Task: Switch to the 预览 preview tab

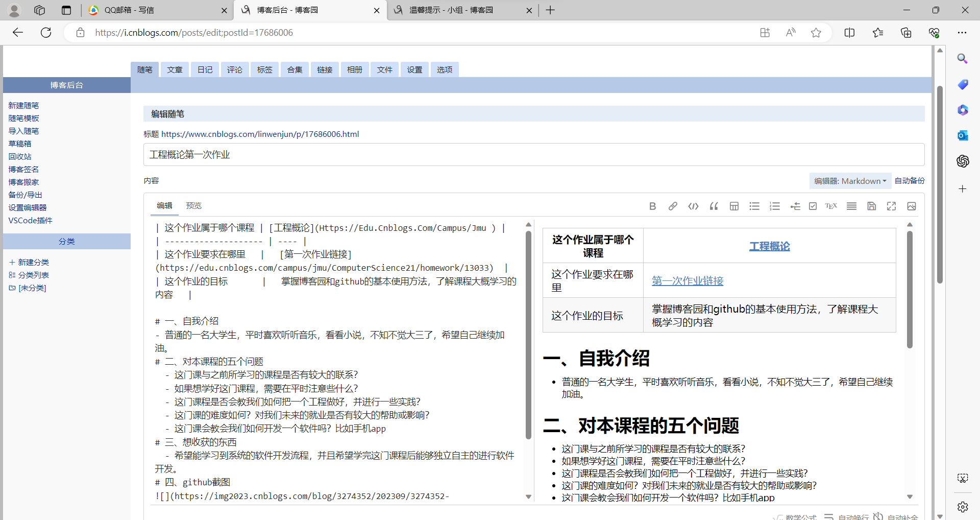Action: click(x=194, y=205)
